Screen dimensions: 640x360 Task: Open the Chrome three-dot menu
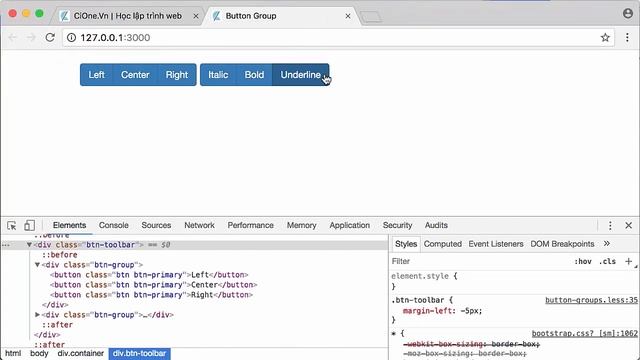tap(627, 38)
